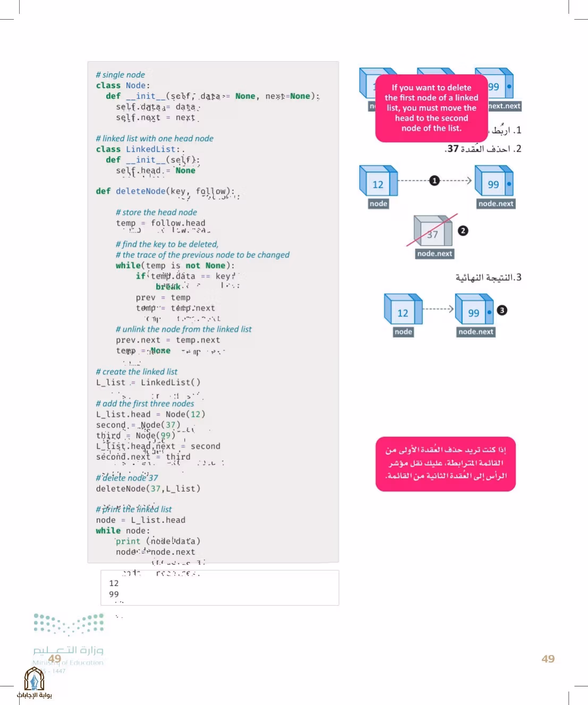The height and width of the screenshot is (705, 588).
Task: Select the line 'node = node.next'
Action: click(156, 552)
